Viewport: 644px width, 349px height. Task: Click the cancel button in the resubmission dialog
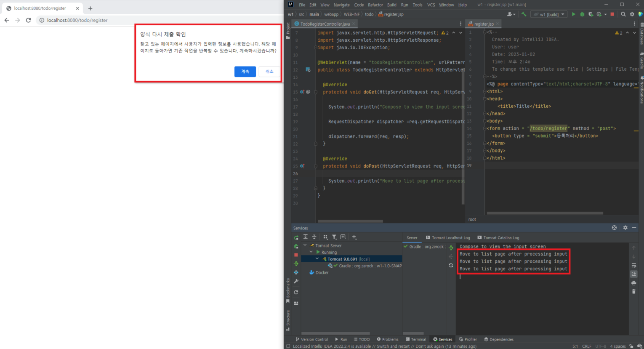pyautogui.click(x=269, y=72)
